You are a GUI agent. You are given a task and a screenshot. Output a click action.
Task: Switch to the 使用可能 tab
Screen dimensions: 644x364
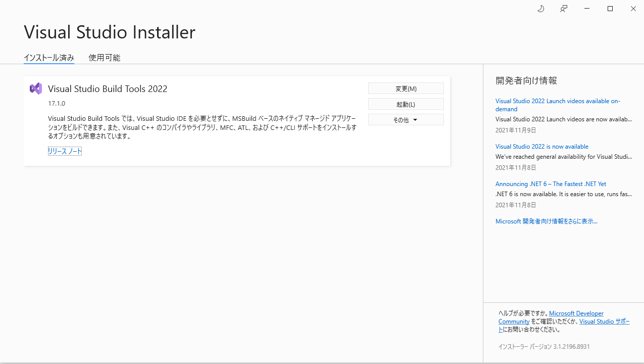(104, 58)
